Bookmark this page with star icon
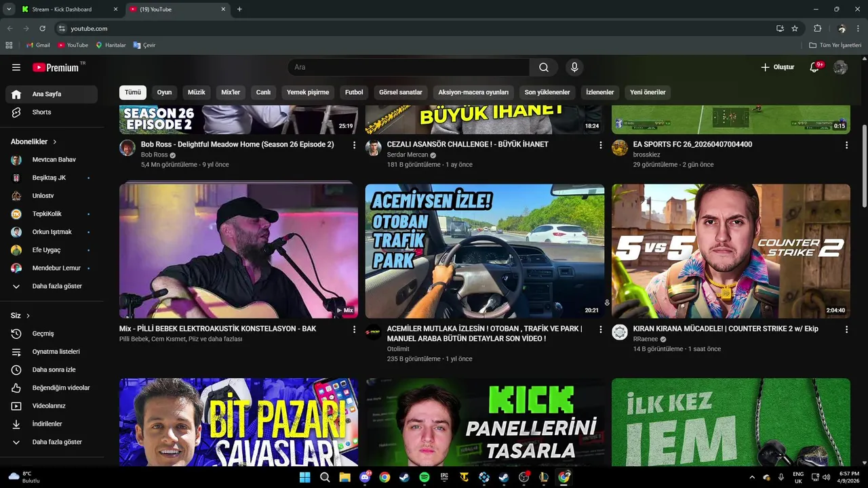Viewport: 868px width, 488px height. (795, 28)
